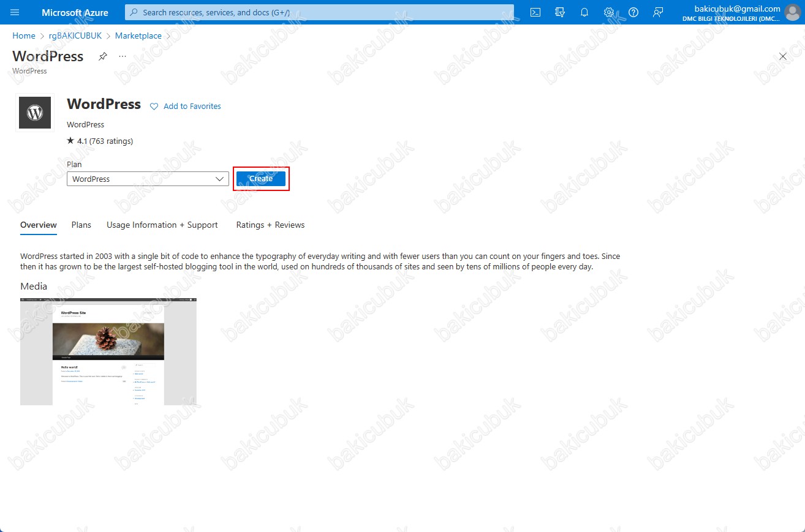Open the Help question mark icon
This screenshot has height=532, width=805.
point(633,12)
